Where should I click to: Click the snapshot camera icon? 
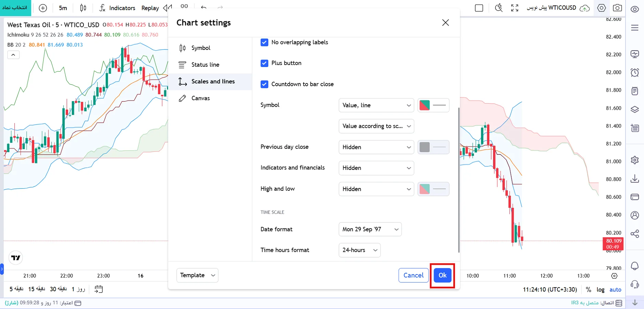[617, 8]
